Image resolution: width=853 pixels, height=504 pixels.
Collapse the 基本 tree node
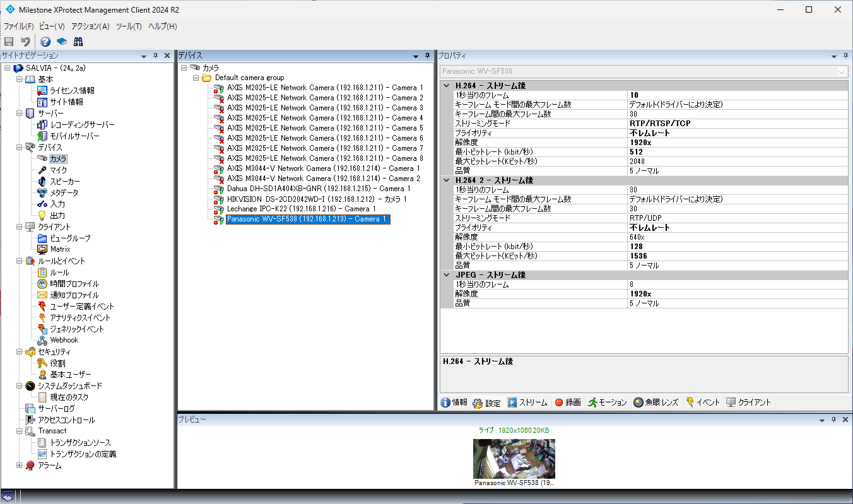click(x=19, y=79)
